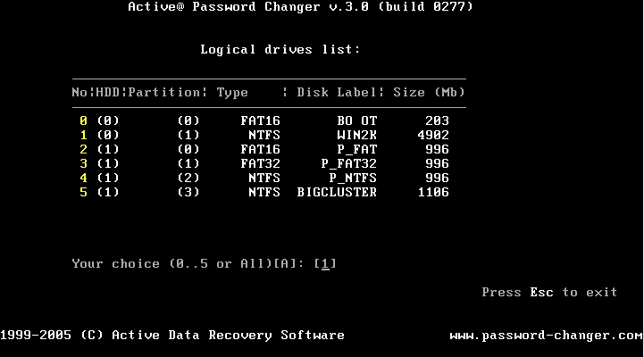Screen dimensions: 644x357
Task: Click the Press Esc to exit hint
Action: [x=549, y=292]
